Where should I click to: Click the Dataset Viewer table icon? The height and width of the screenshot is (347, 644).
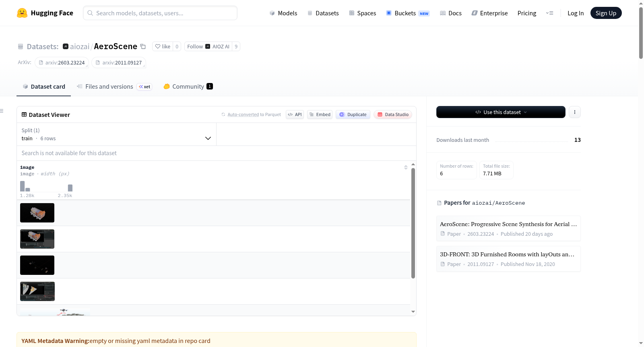click(x=24, y=115)
